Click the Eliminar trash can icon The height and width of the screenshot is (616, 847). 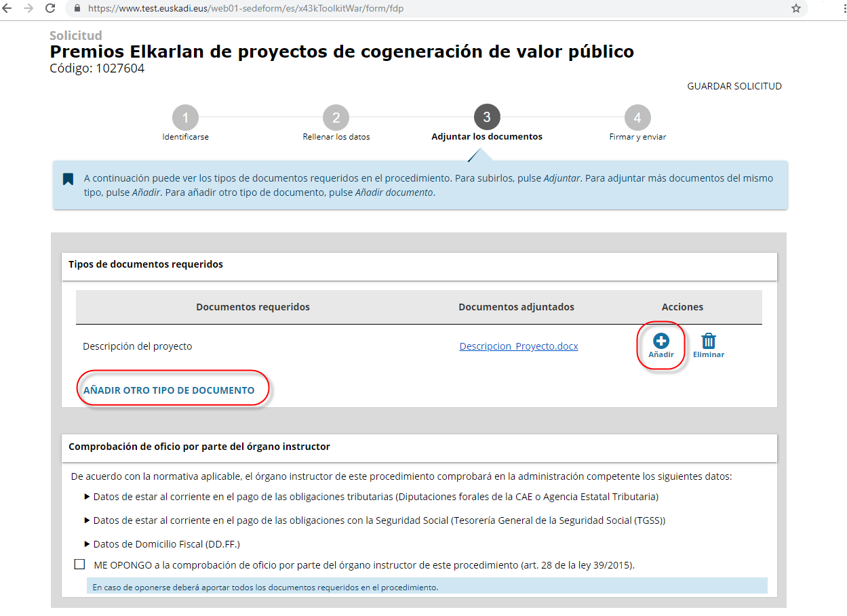pos(708,341)
